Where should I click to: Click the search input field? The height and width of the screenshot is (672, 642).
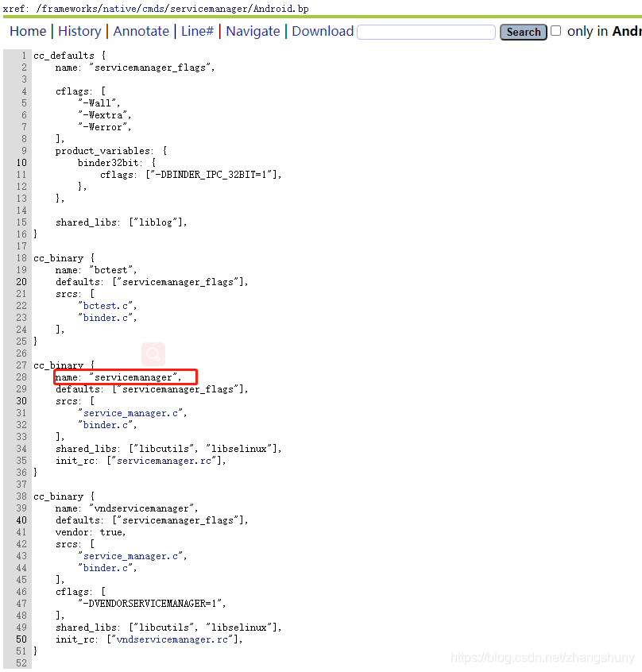pyautogui.click(x=426, y=32)
